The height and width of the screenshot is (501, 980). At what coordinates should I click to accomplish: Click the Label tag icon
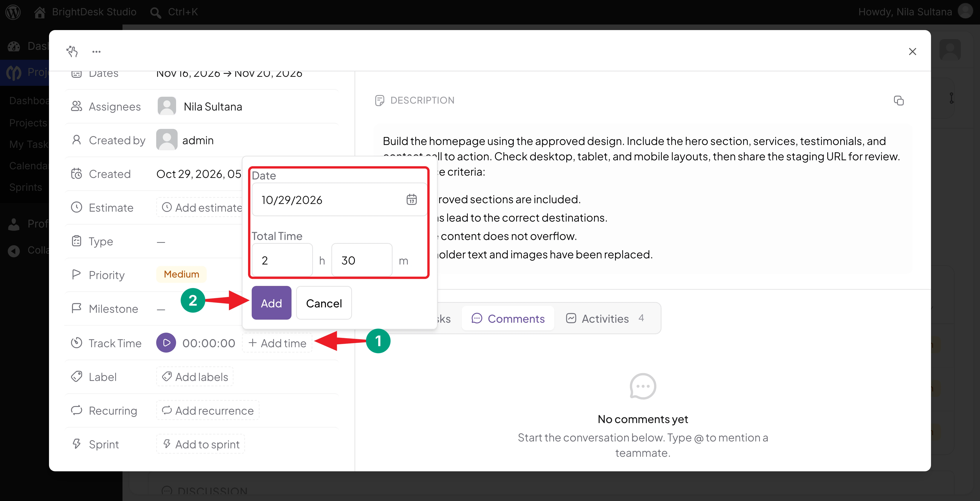pos(77,377)
